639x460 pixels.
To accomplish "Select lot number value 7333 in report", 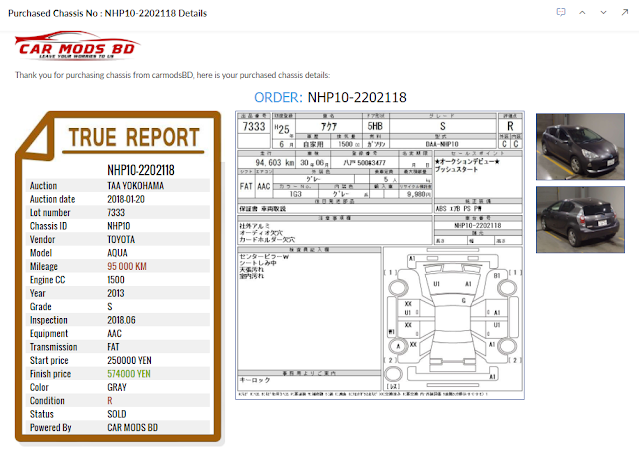I will tap(116, 213).
